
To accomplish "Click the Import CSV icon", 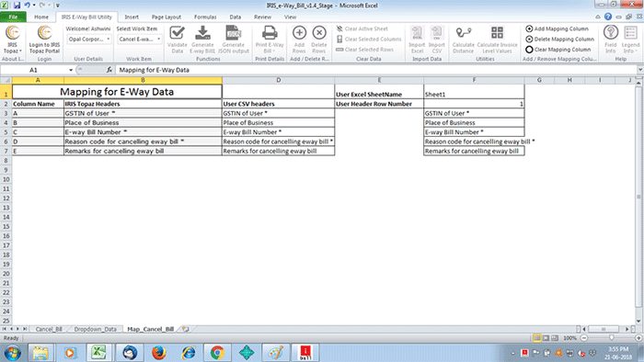I will coord(437,40).
